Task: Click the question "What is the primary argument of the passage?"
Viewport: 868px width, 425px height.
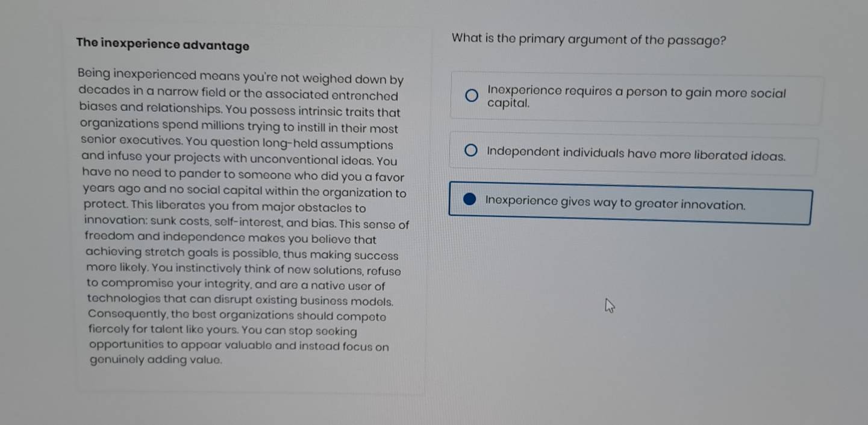Action: click(588, 39)
